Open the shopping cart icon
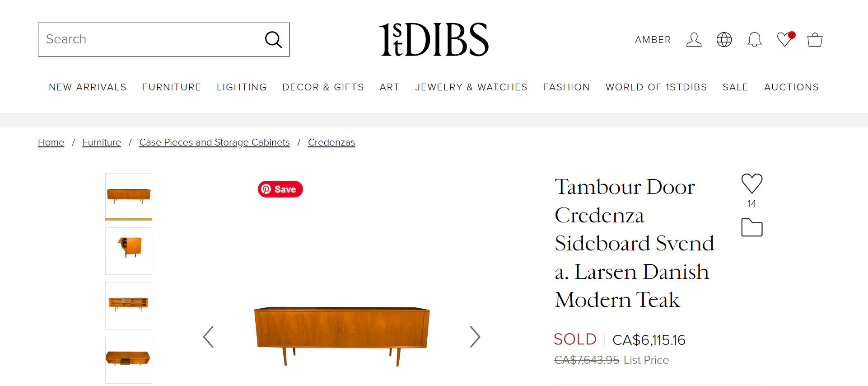The width and height of the screenshot is (868, 386). click(815, 40)
